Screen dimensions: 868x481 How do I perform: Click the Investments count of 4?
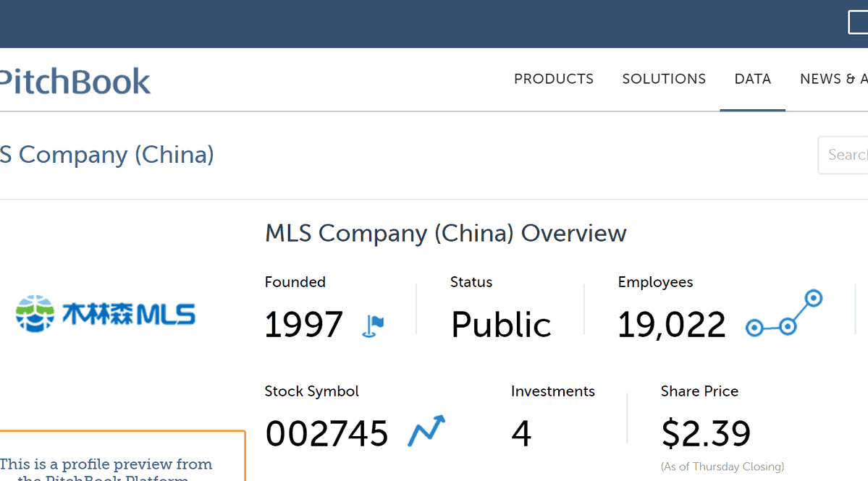(521, 434)
